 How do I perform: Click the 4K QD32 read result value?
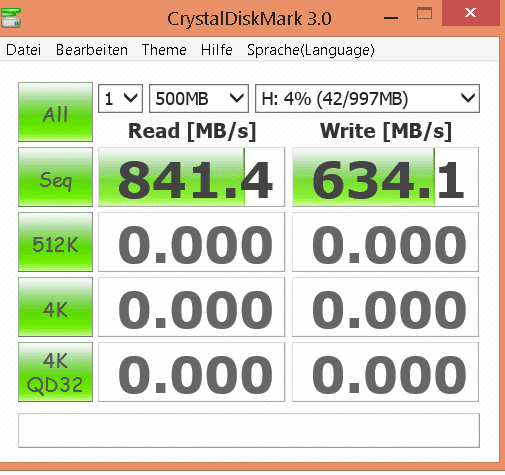pos(191,372)
